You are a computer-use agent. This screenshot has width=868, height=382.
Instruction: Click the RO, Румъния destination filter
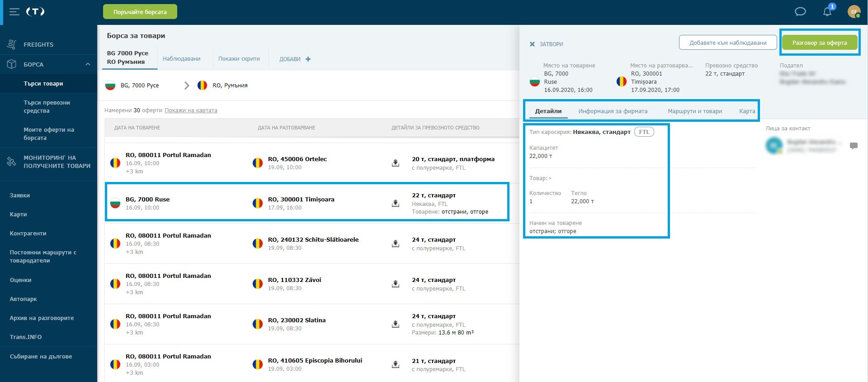pos(230,86)
